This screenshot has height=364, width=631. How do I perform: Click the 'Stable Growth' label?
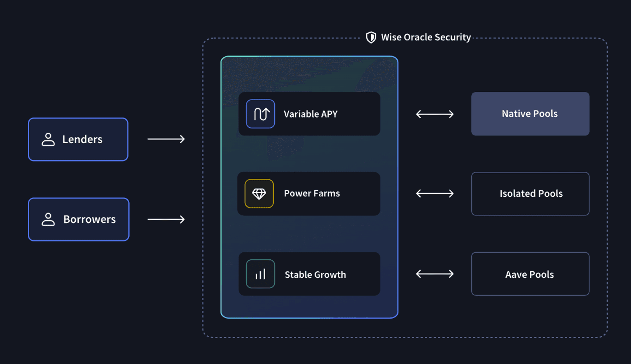click(x=315, y=274)
